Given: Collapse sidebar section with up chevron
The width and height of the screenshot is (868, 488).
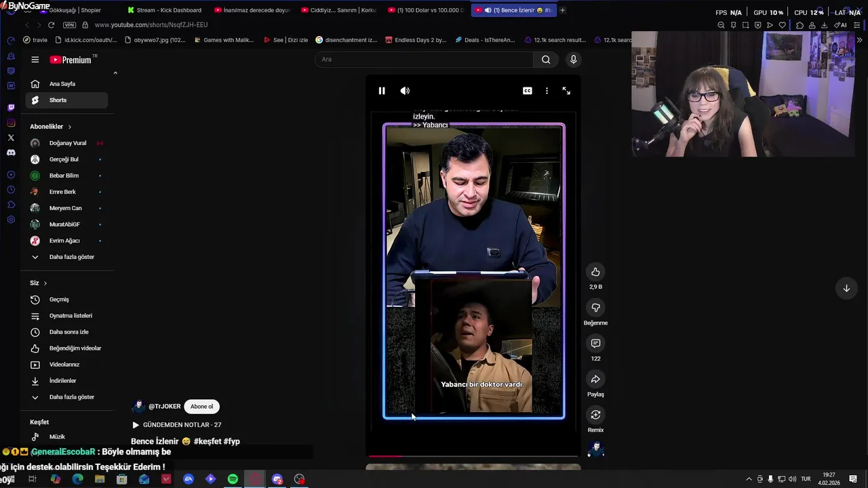Looking at the screenshot, I should [115, 73].
